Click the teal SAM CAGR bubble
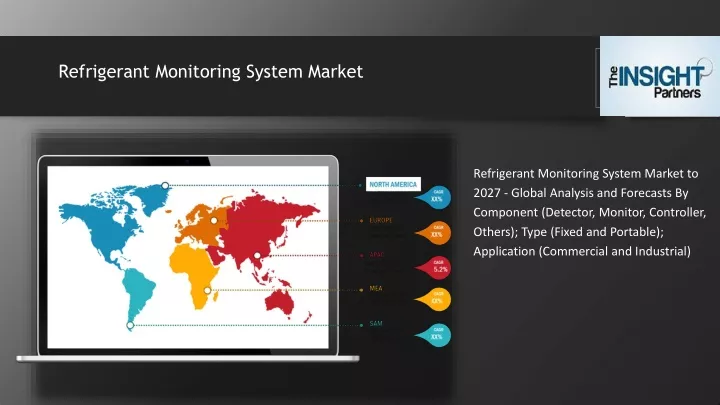 (434, 335)
